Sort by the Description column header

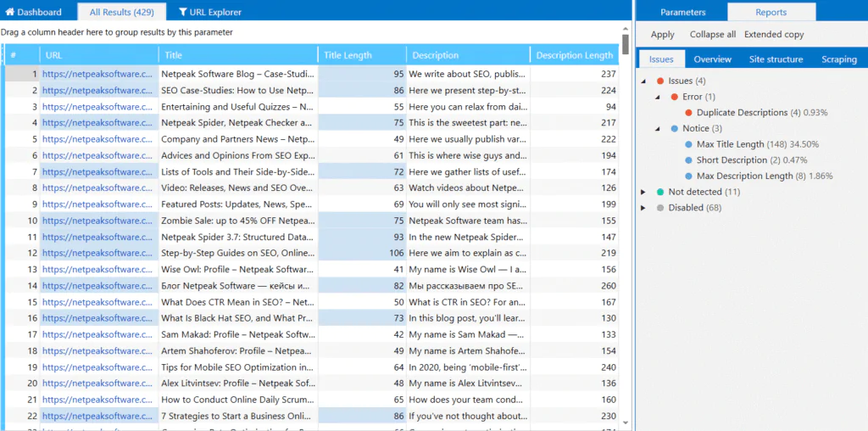468,55
